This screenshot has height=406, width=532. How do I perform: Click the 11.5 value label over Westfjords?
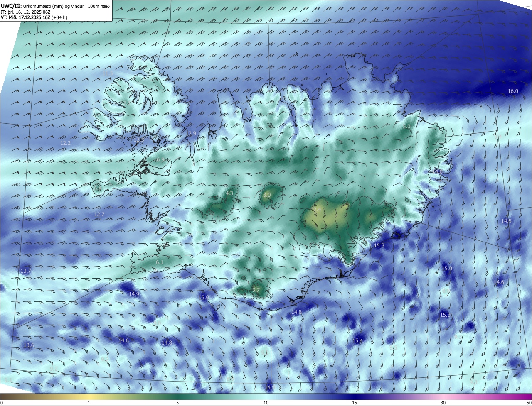point(108,73)
